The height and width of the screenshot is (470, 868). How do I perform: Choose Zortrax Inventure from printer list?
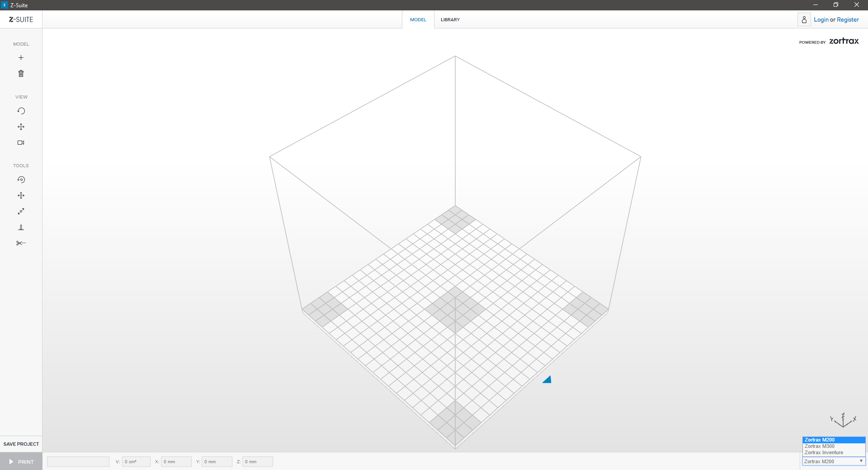tap(824, 453)
